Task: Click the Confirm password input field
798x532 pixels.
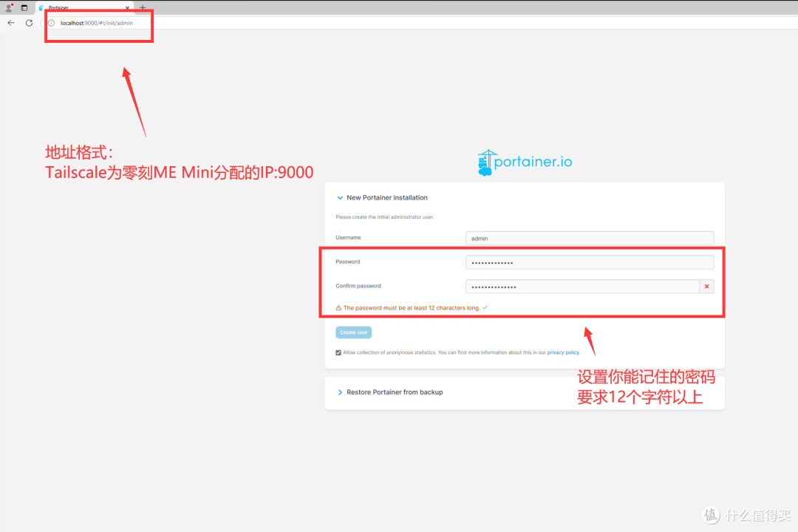Action: click(x=582, y=286)
